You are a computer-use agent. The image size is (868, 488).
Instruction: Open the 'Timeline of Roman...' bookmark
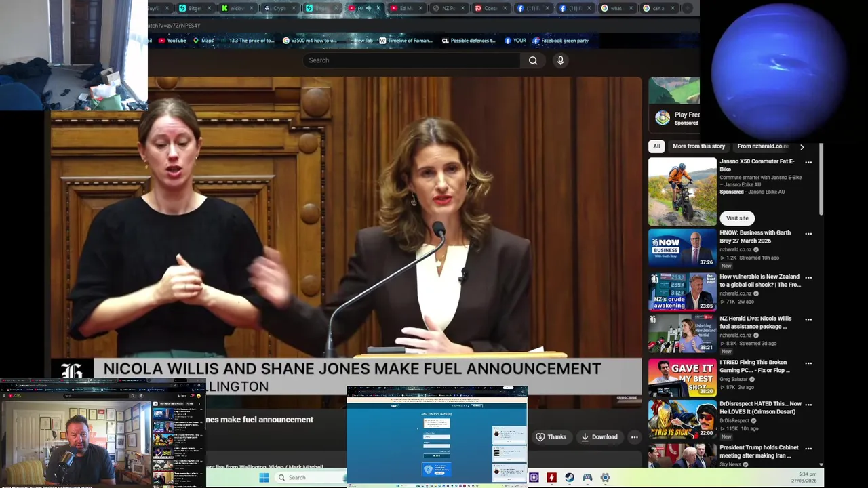click(406, 41)
